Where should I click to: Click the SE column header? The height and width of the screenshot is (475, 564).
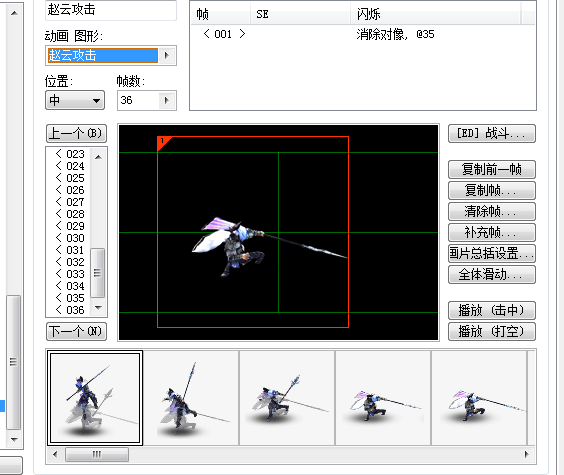[x=300, y=14]
